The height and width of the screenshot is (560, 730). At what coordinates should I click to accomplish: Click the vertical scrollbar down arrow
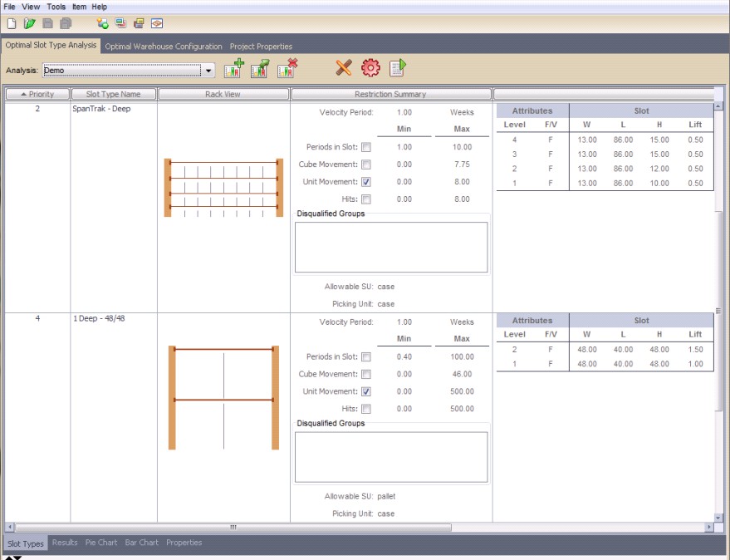(718, 518)
